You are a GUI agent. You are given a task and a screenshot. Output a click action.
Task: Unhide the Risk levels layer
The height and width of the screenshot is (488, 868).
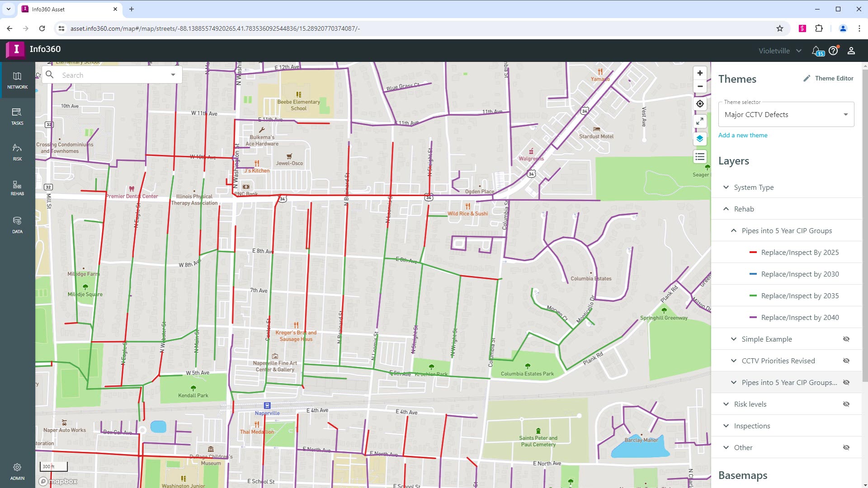pos(846,404)
